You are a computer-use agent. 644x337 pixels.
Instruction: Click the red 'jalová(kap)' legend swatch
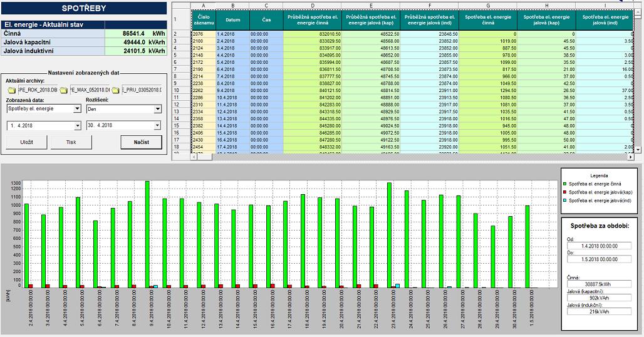(564, 191)
